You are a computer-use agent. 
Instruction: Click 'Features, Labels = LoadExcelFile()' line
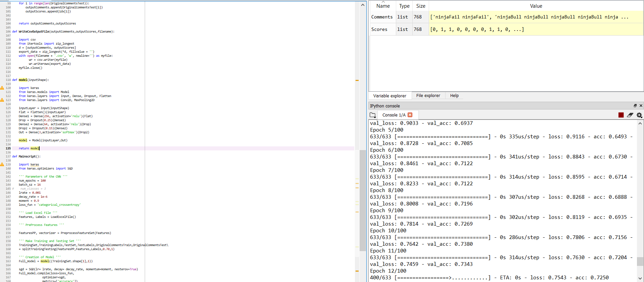pyautogui.click(x=47, y=217)
